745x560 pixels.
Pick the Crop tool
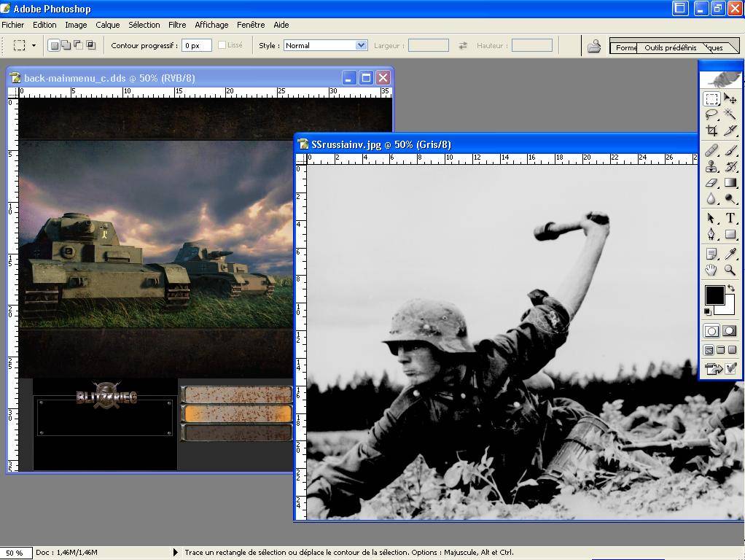pos(711,131)
